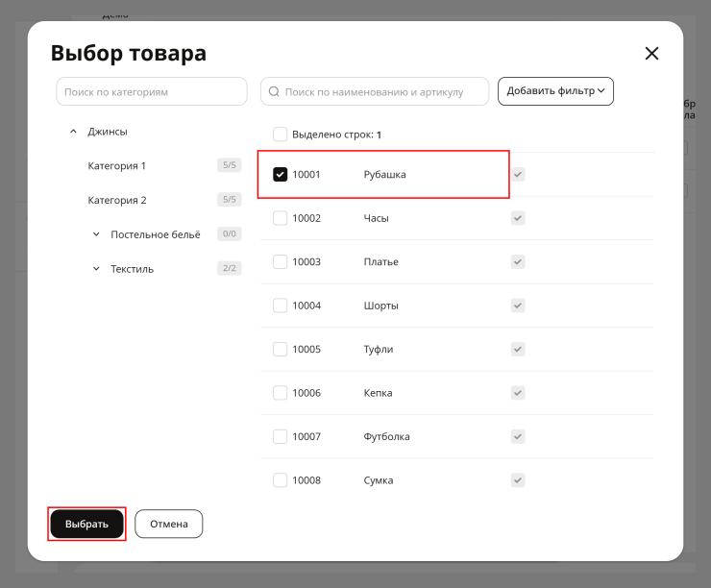Click grey checkmark icon in Платье row
Image resolution: width=711 pixels, height=588 pixels.
518,261
